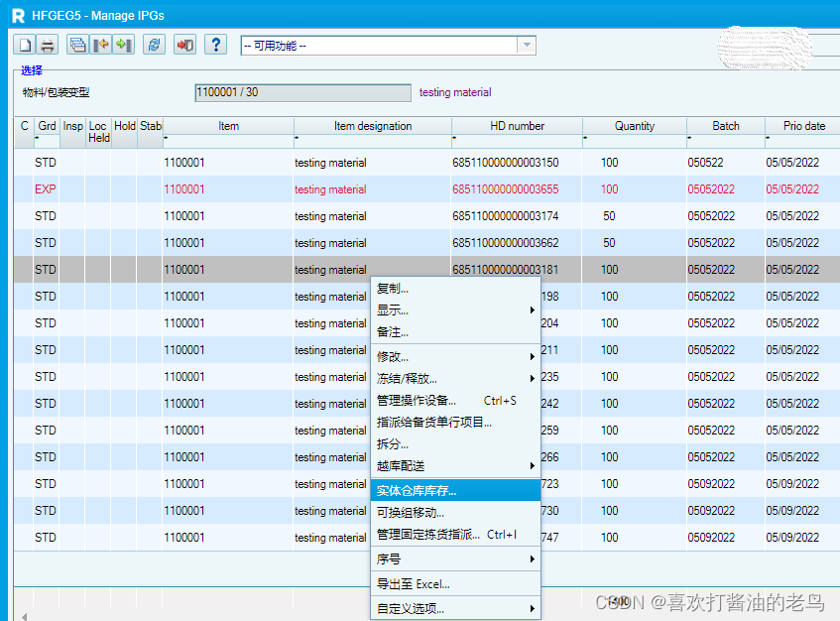
Task: Click the stacked-windows copy screen icon
Action: click(77, 45)
